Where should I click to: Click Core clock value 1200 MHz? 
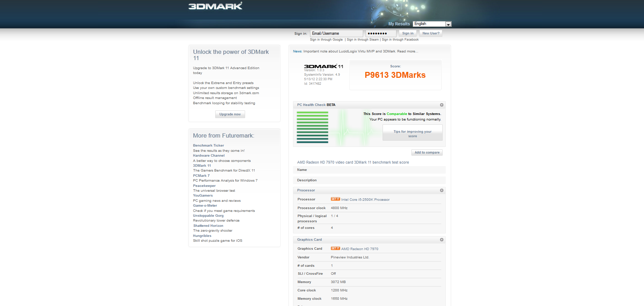click(339, 290)
